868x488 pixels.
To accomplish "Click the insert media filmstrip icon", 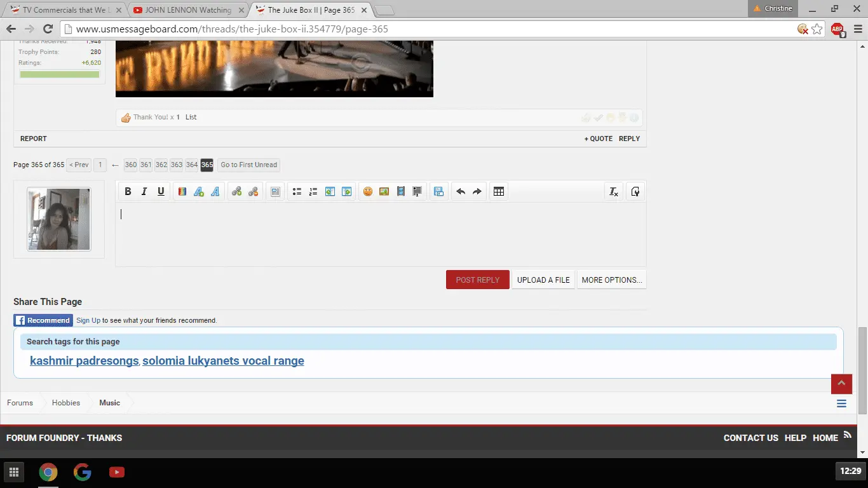I will click(x=401, y=191).
